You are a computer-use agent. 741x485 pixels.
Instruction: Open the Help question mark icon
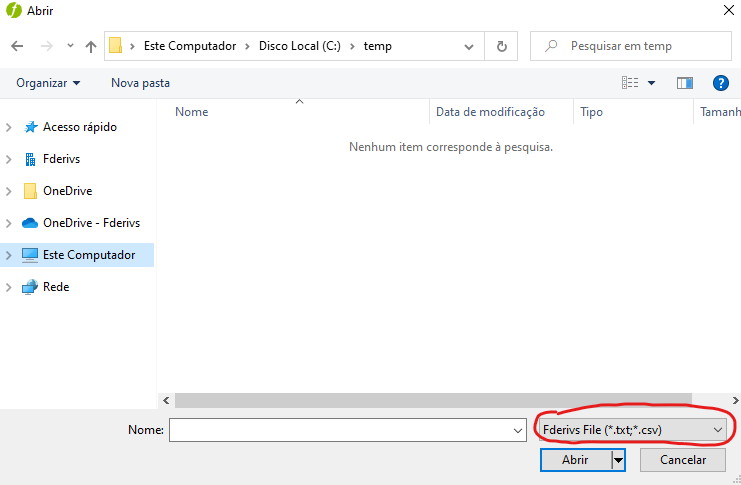point(719,83)
